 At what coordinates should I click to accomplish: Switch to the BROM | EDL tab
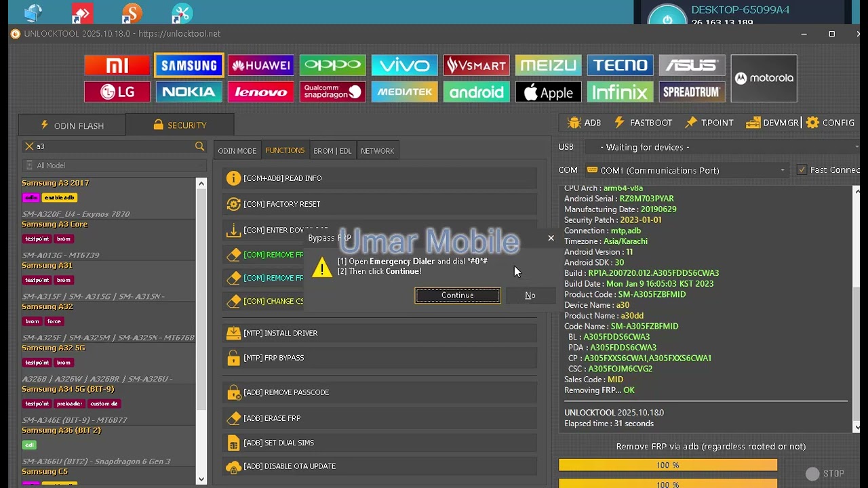pos(332,150)
